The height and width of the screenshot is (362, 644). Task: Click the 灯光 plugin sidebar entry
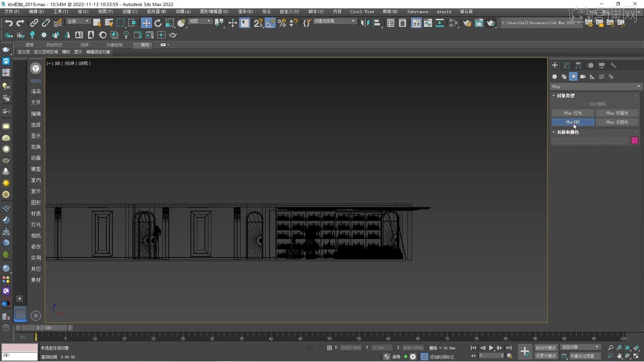tap(36, 225)
